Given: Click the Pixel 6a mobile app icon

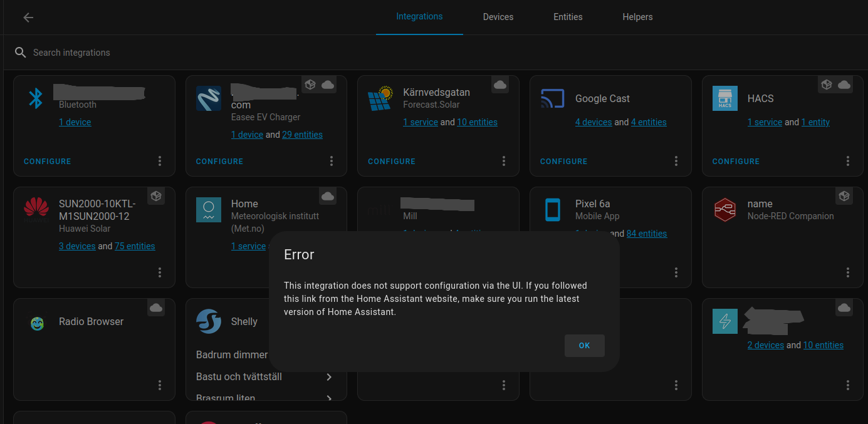Looking at the screenshot, I should (553, 210).
